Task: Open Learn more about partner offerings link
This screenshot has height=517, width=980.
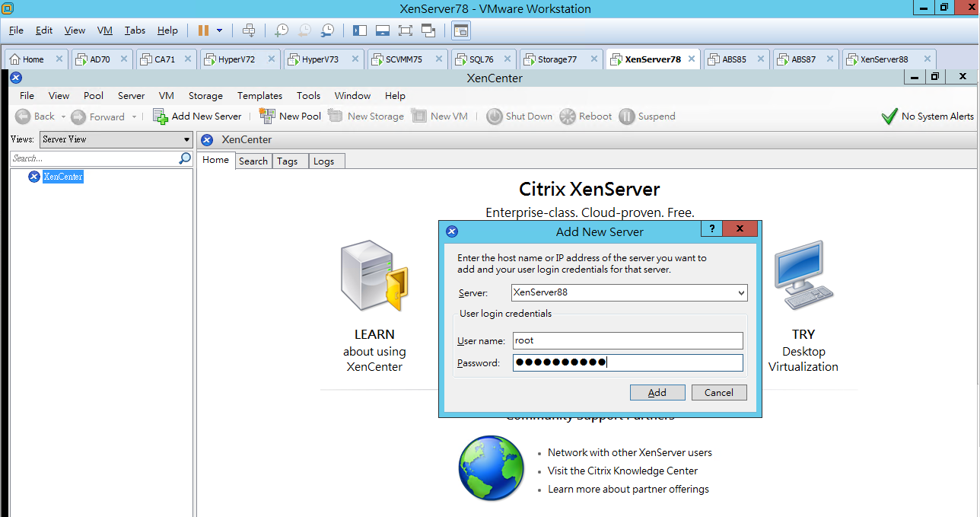Action: coord(628,489)
